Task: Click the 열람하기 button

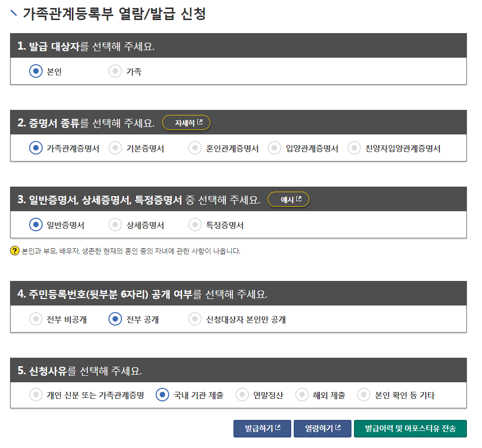Action: pos(322,428)
